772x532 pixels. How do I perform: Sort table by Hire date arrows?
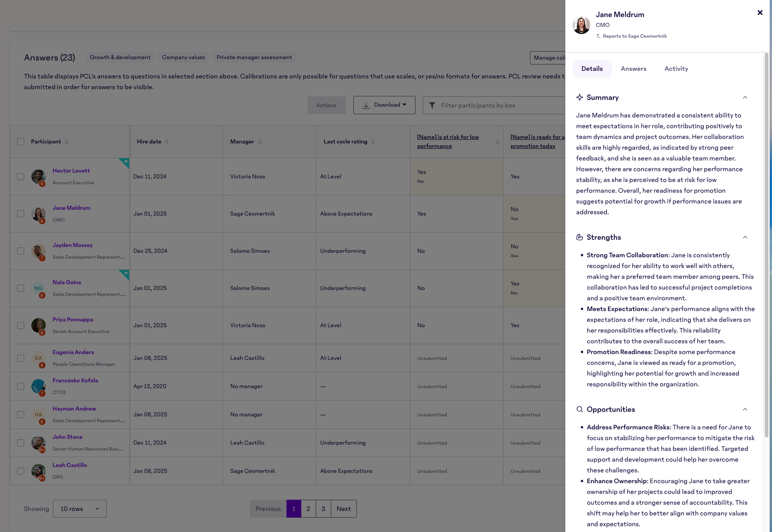167,142
